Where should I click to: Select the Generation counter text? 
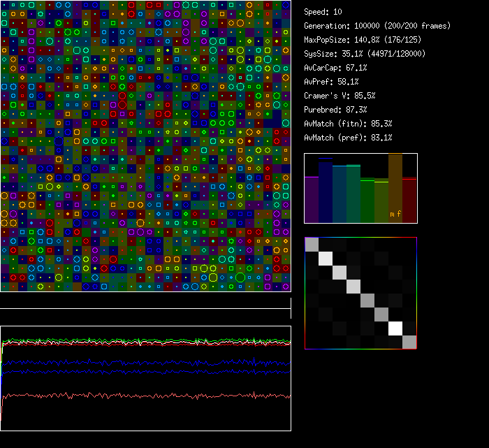377,26
